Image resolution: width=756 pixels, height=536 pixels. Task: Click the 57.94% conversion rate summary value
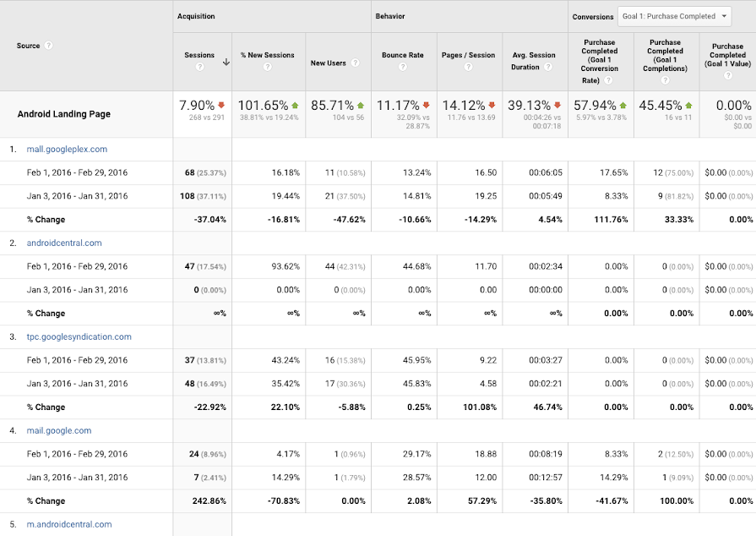pyautogui.click(x=595, y=105)
